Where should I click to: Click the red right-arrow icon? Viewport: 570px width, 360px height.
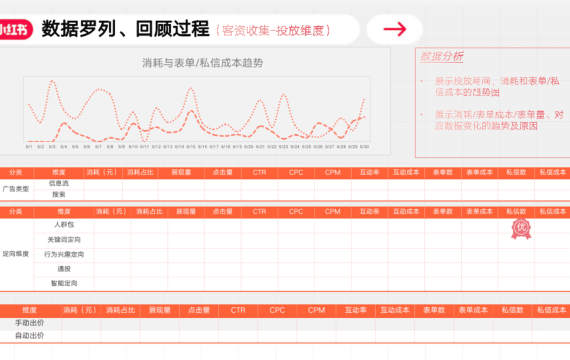coord(395,29)
